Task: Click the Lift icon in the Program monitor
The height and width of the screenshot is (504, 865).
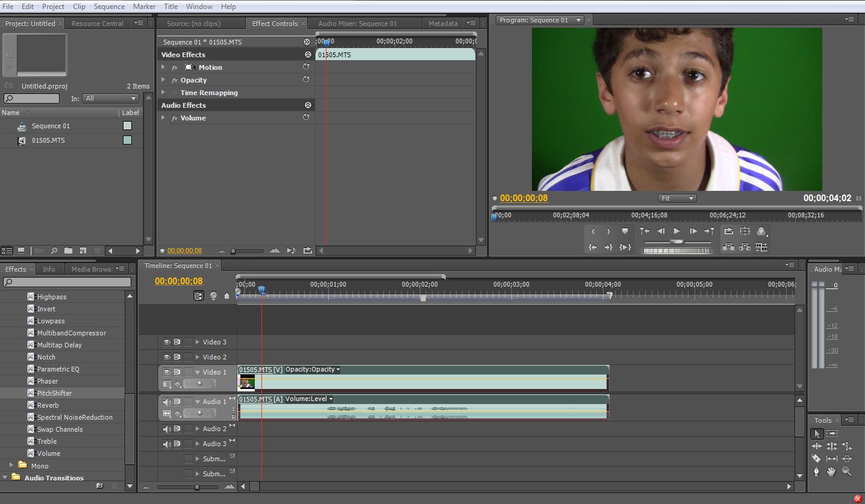Action: coord(729,246)
